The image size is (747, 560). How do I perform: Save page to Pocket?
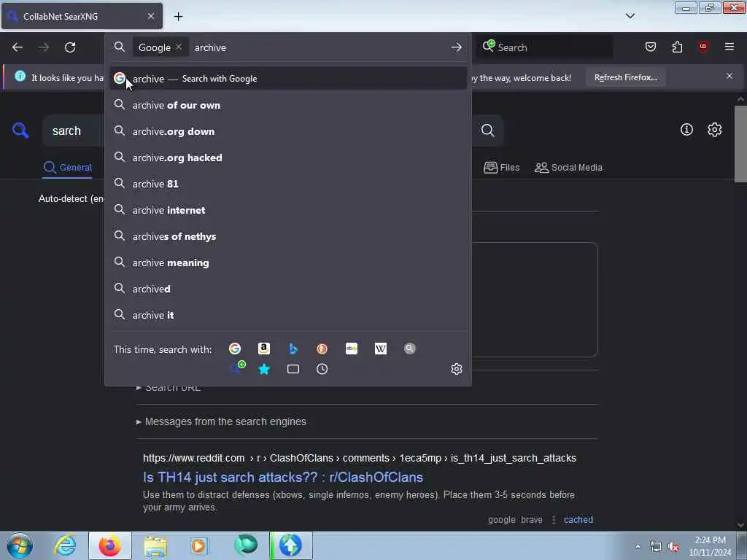coord(650,47)
